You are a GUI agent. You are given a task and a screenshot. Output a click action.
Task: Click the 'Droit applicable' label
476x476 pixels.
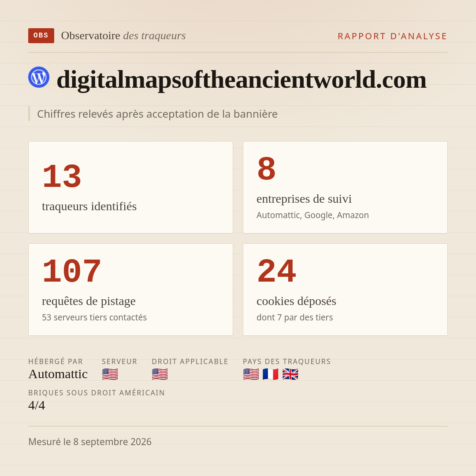190,361
